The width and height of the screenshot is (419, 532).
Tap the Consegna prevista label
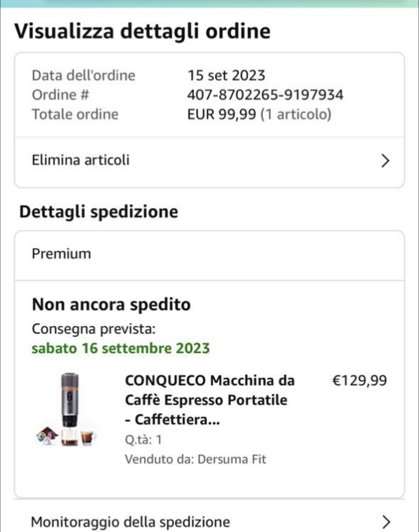coord(94,329)
